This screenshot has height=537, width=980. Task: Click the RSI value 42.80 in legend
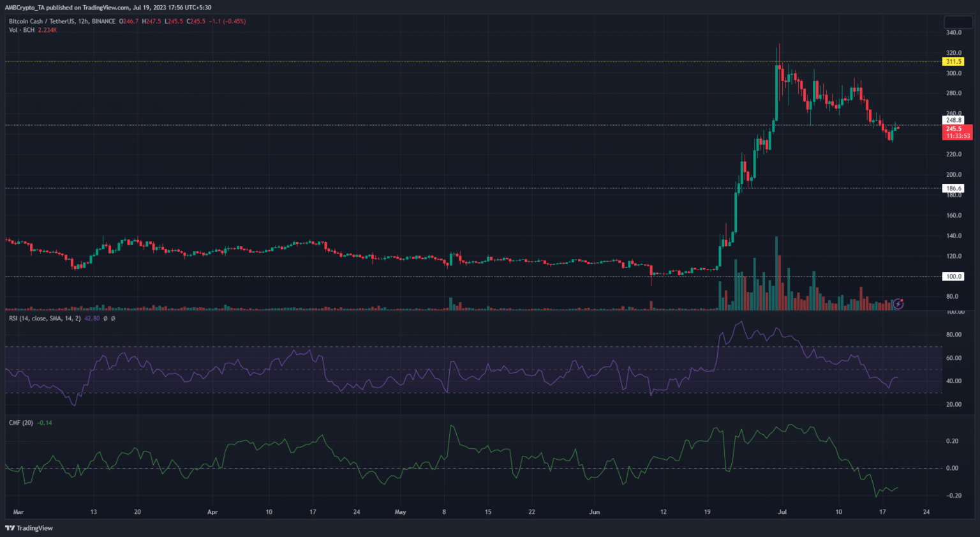click(92, 318)
